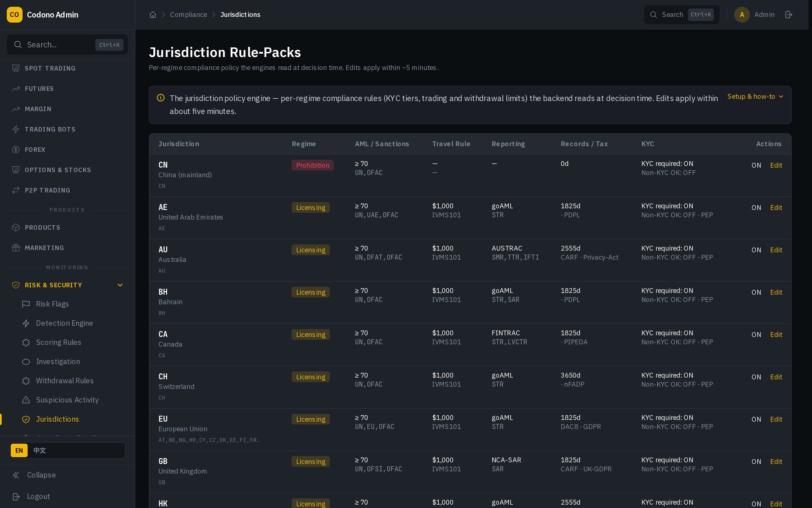812x508 pixels.
Task: Click the Prohibition regime badge
Action: click(x=312, y=165)
